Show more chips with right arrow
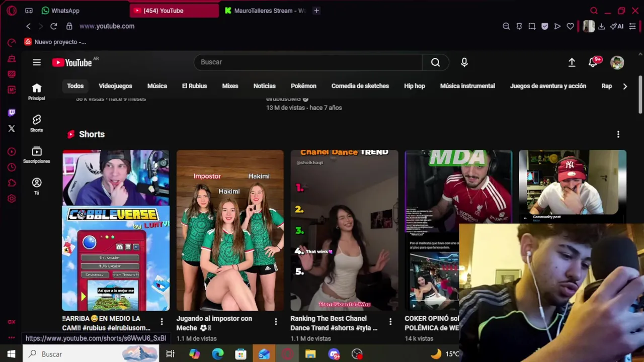Screen dimensions: 644x362 (625, 86)
